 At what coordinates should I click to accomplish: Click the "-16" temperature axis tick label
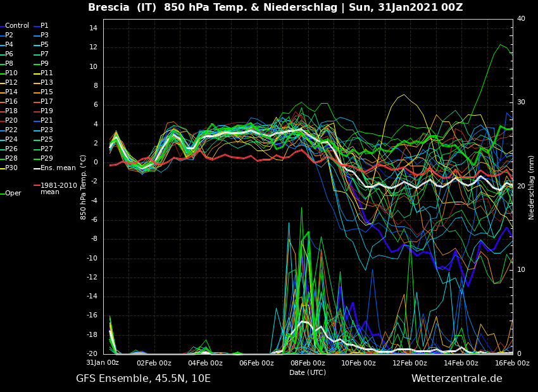click(92, 315)
